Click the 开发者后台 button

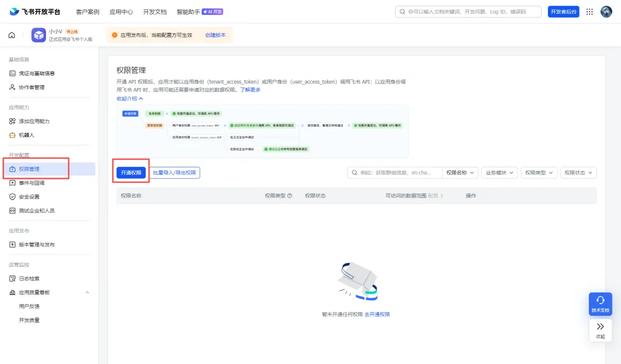(x=563, y=12)
